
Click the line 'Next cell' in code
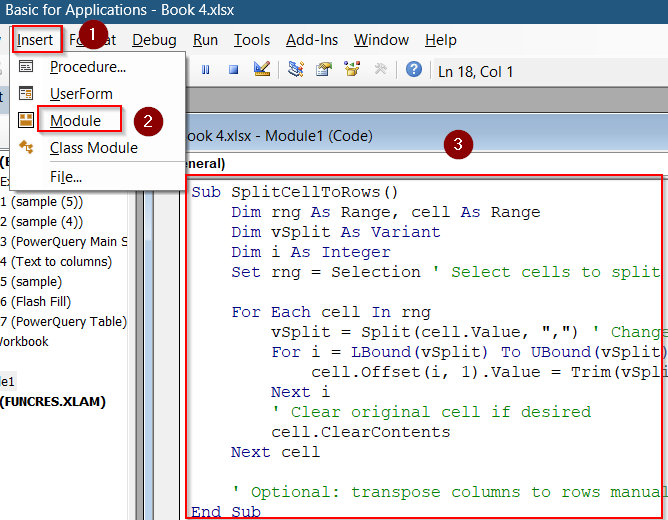click(275, 452)
